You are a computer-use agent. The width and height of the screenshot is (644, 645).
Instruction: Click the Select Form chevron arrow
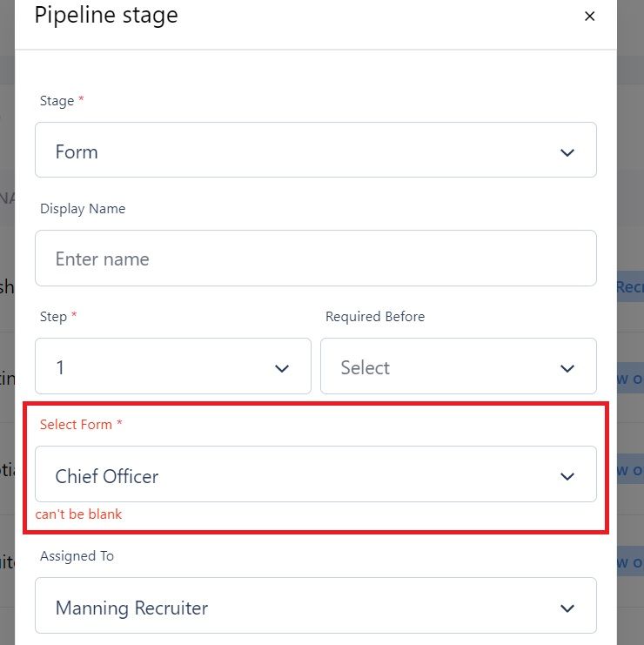click(567, 476)
